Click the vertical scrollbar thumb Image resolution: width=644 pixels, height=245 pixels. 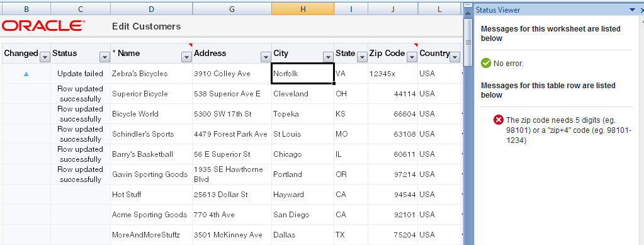pyautogui.click(x=468, y=42)
